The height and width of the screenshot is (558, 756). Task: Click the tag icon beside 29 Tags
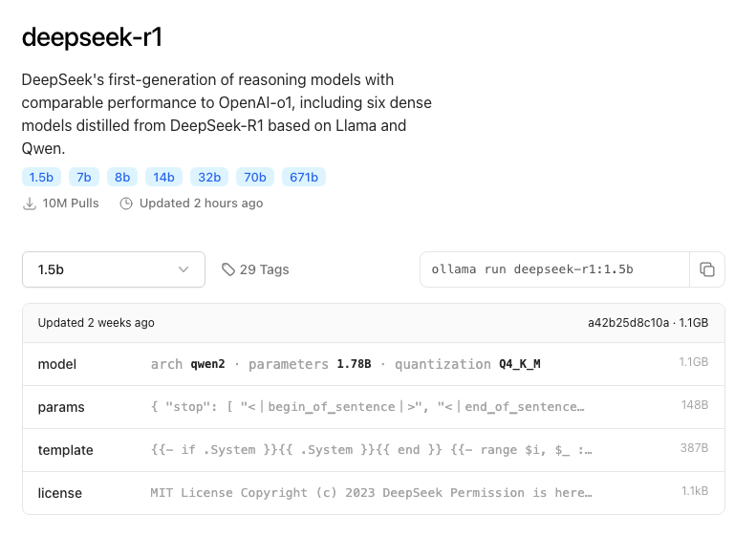coord(228,269)
